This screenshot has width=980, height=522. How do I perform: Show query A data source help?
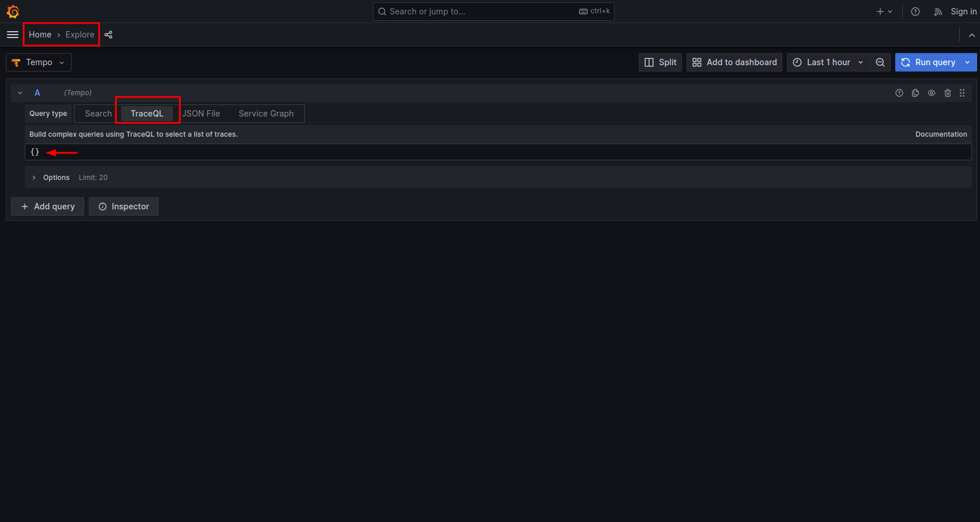click(x=899, y=93)
